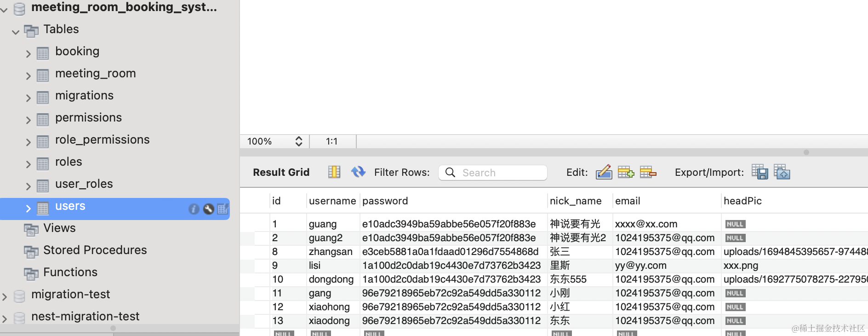Click the export recordset to file icon
The image size is (868, 336).
tap(759, 172)
